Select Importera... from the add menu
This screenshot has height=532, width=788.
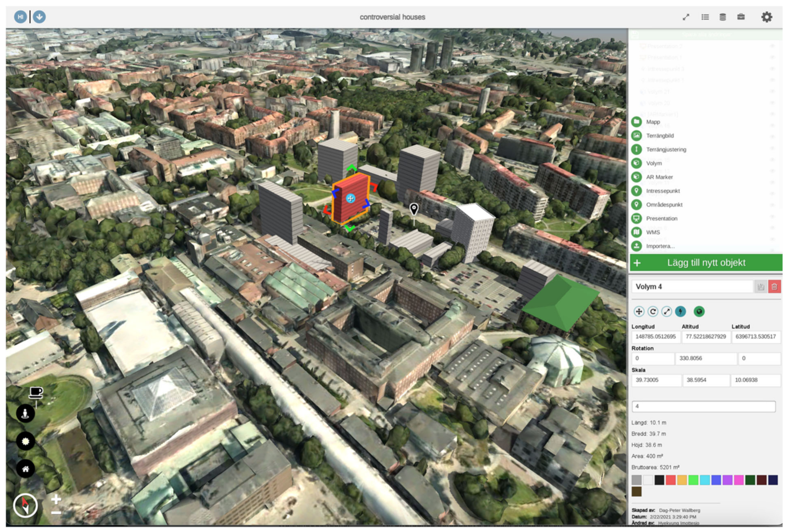pyautogui.click(x=660, y=246)
